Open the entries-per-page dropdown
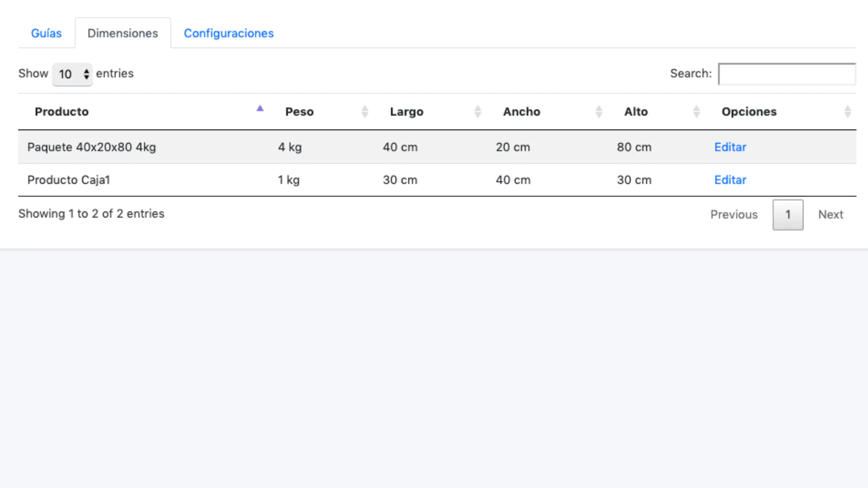The width and height of the screenshot is (868, 488). click(x=72, y=74)
